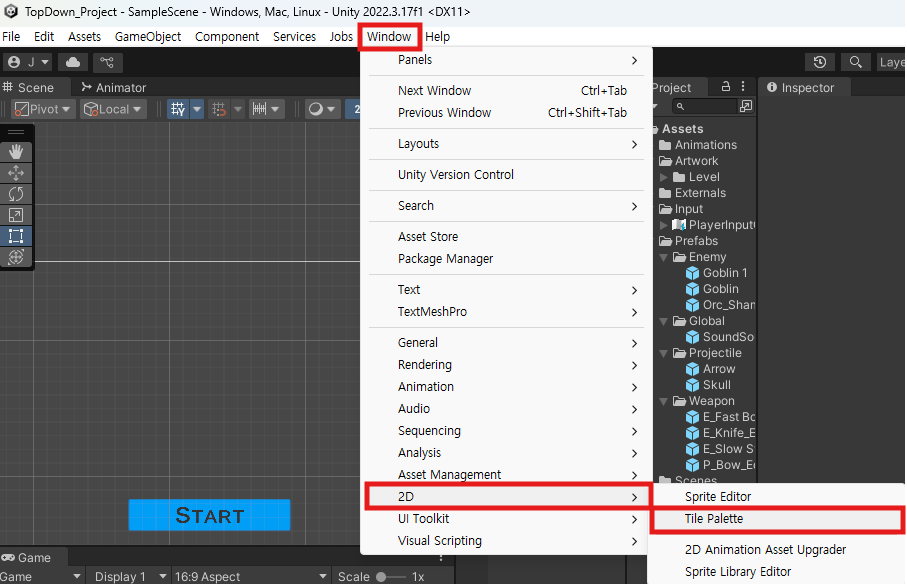Collapse the Global folder

pos(663,321)
